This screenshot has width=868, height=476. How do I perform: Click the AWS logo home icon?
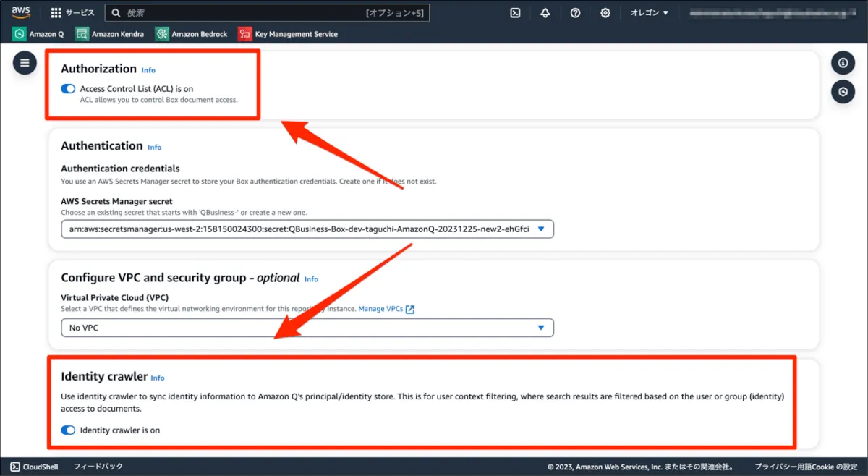20,12
